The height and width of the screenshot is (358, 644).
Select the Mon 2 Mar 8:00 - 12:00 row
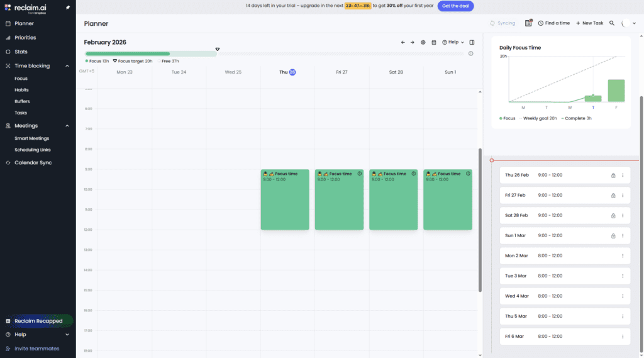coord(565,255)
